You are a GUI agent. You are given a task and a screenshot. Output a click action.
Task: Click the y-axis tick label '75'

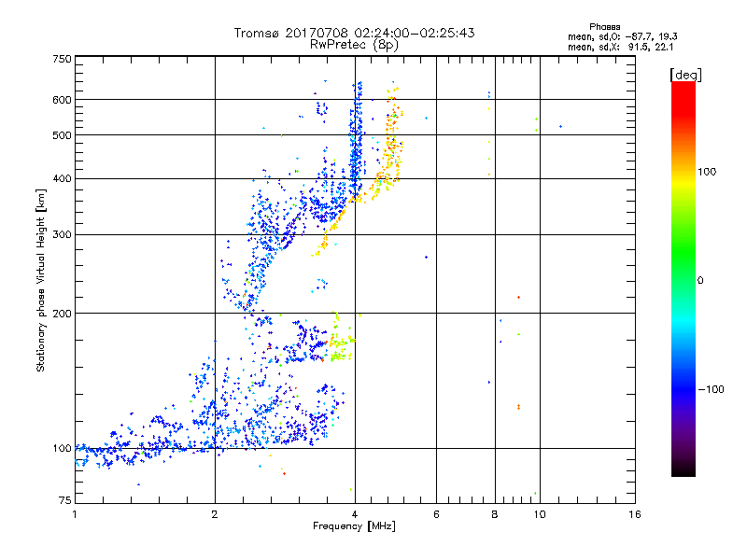[65, 500]
